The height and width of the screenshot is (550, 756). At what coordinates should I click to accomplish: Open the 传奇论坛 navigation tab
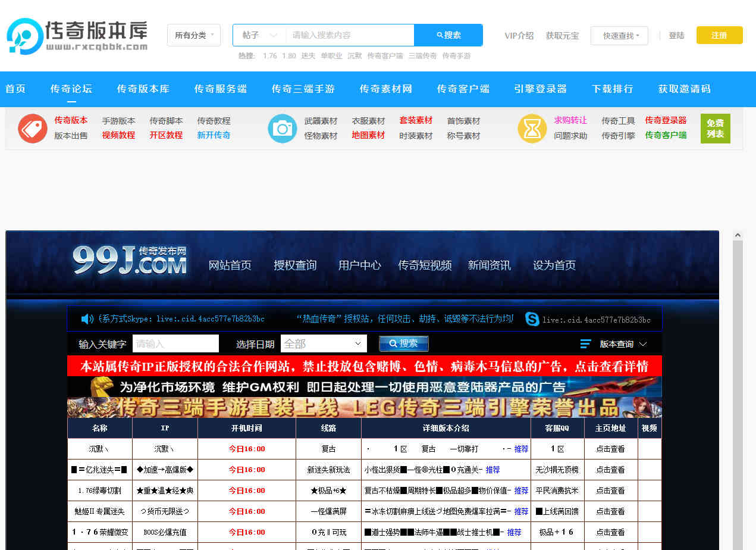(71, 89)
